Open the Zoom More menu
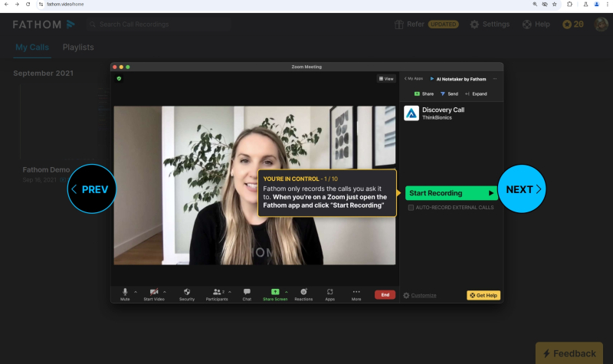This screenshot has height=364, width=613. 356,294
